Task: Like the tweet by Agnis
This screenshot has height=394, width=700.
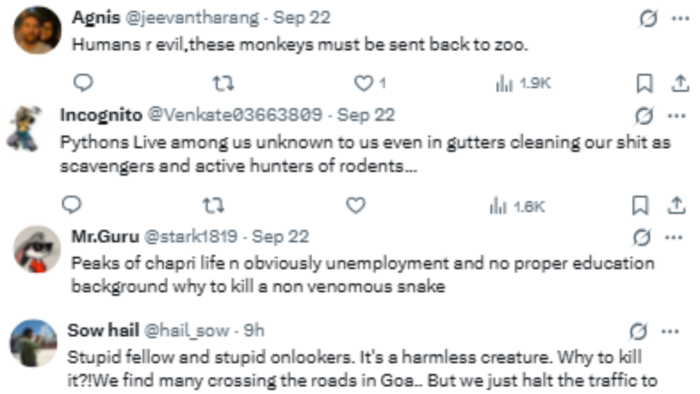Action: click(370, 83)
